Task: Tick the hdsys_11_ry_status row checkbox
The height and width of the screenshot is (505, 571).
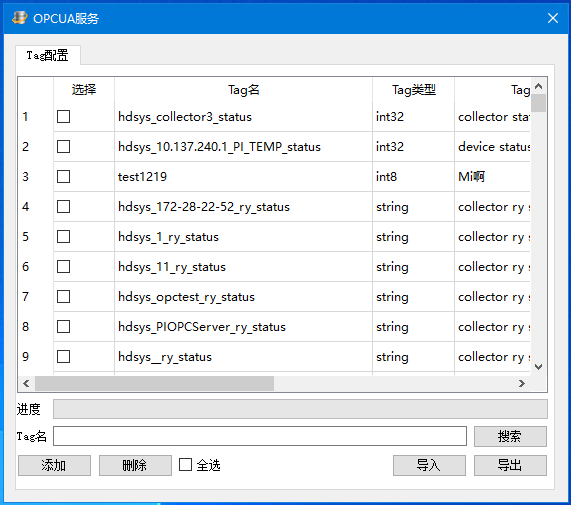Action: [x=63, y=267]
